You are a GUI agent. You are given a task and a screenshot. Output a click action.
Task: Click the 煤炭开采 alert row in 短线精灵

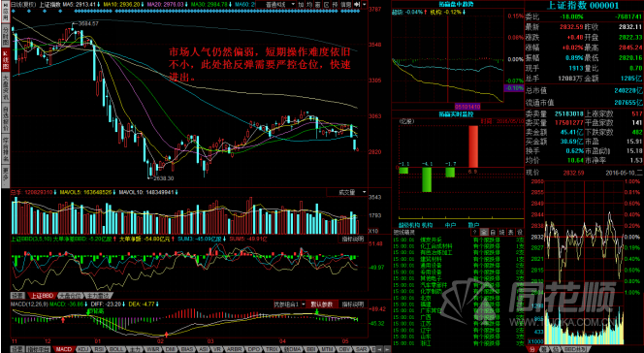tap(459, 240)
